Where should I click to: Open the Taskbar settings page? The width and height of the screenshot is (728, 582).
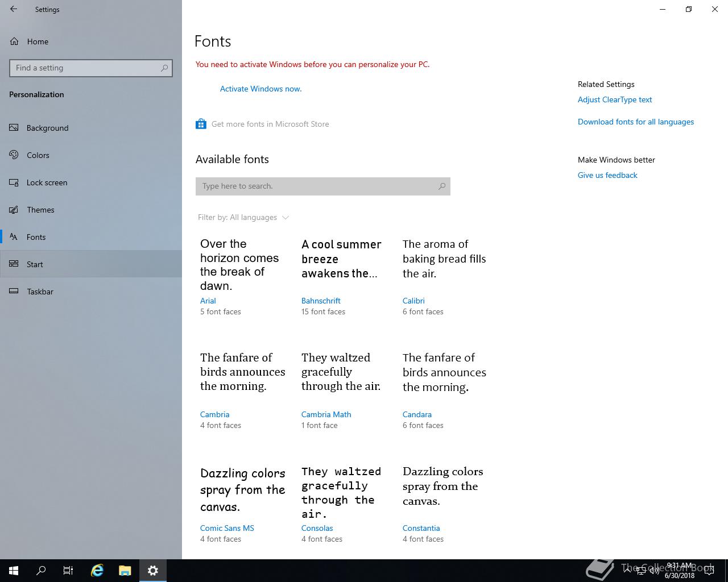coord(91,292)
